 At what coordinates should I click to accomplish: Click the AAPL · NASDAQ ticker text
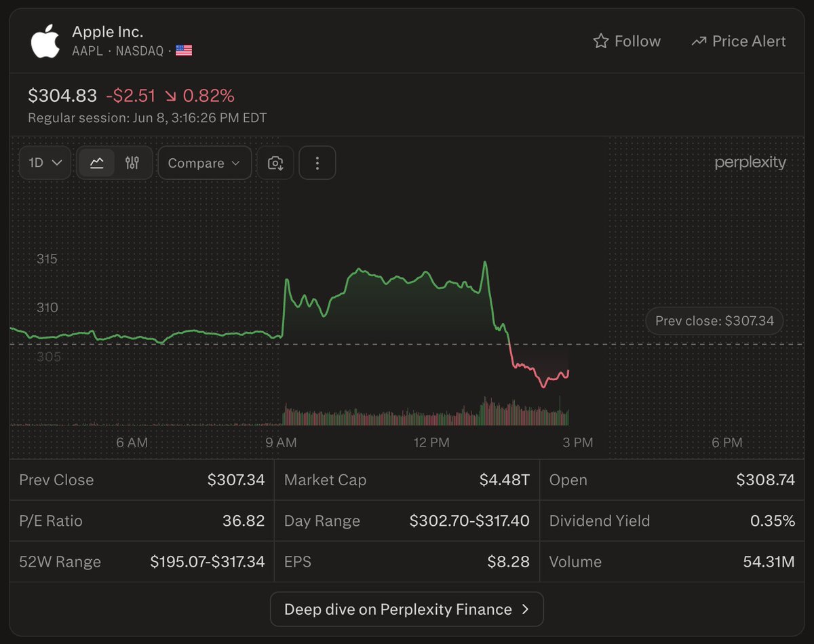(117, 50)
